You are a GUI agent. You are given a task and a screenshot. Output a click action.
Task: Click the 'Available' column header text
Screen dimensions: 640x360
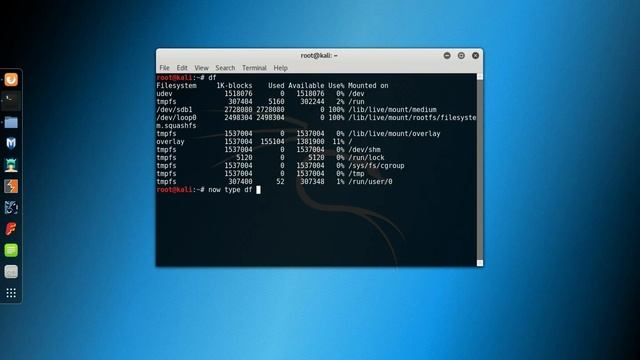[x=306, y=86]
